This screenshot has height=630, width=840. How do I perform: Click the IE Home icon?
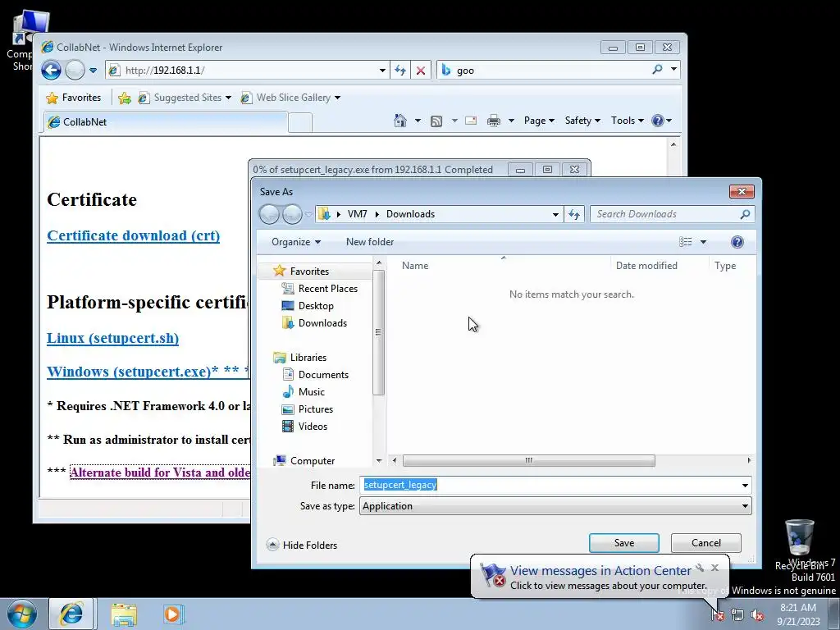click(400, 121)
